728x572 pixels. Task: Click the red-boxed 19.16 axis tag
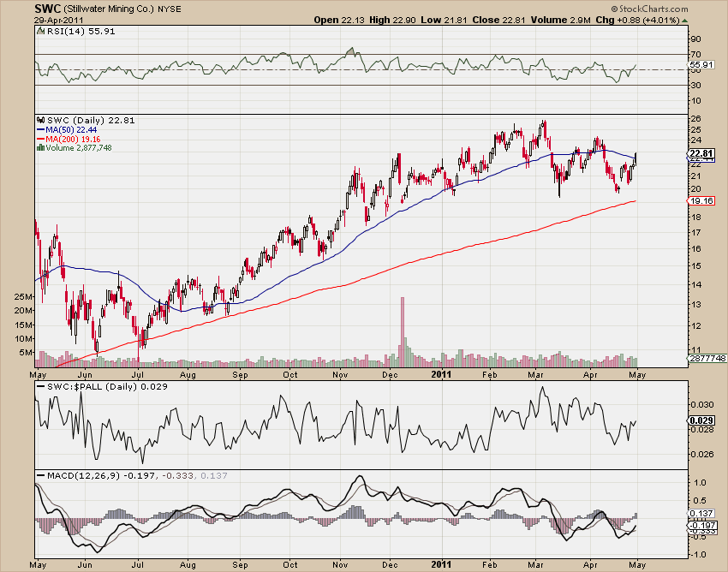(x=701, y=201)
